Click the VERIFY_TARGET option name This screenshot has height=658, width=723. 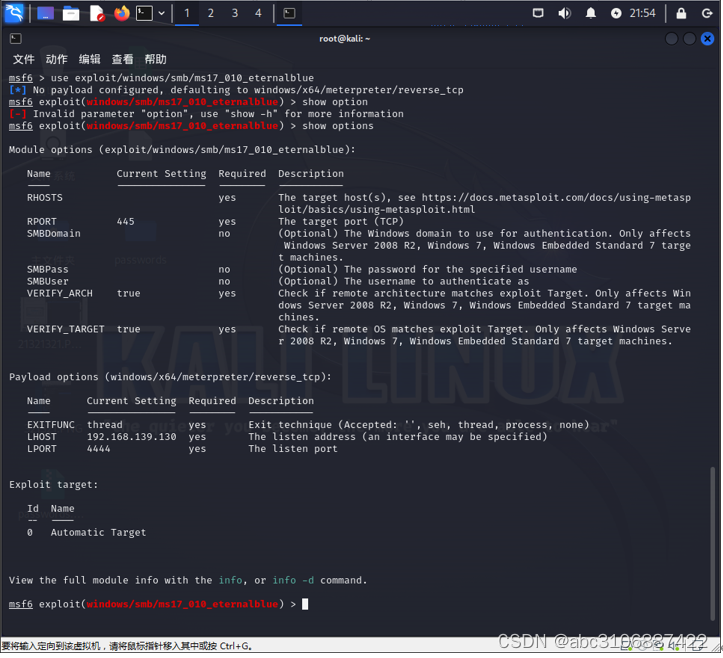pos(65,330)
